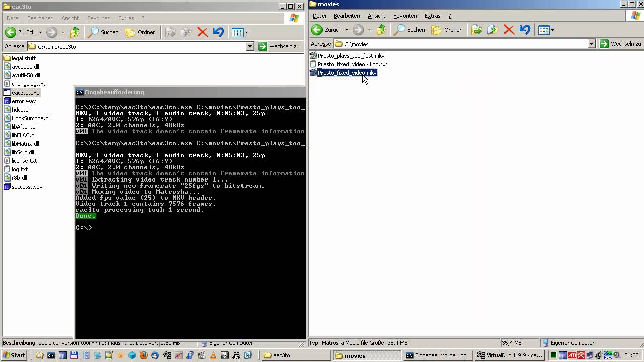Click ATI tray icon in system tray
This screenshot has height=362, width=644.
pyautogui.click(x=572, y=355)
